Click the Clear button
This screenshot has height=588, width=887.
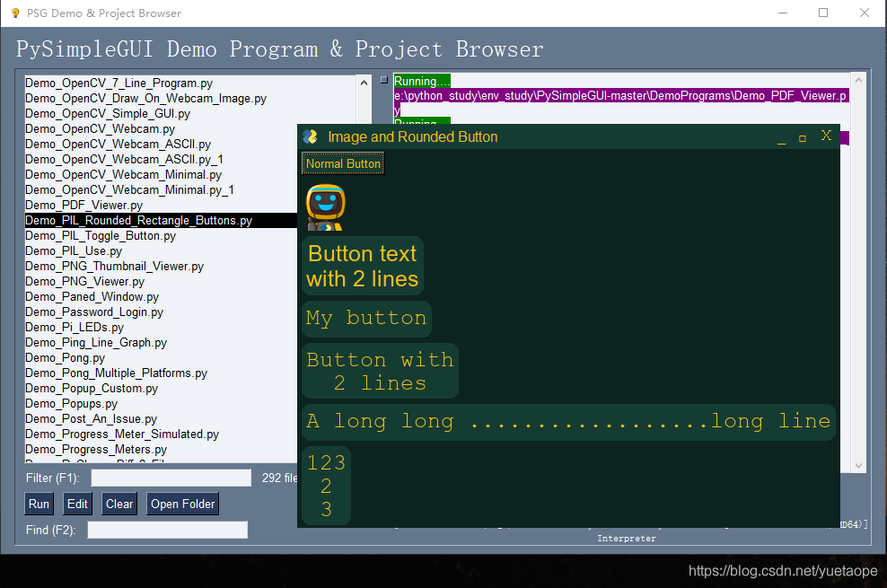119,504
